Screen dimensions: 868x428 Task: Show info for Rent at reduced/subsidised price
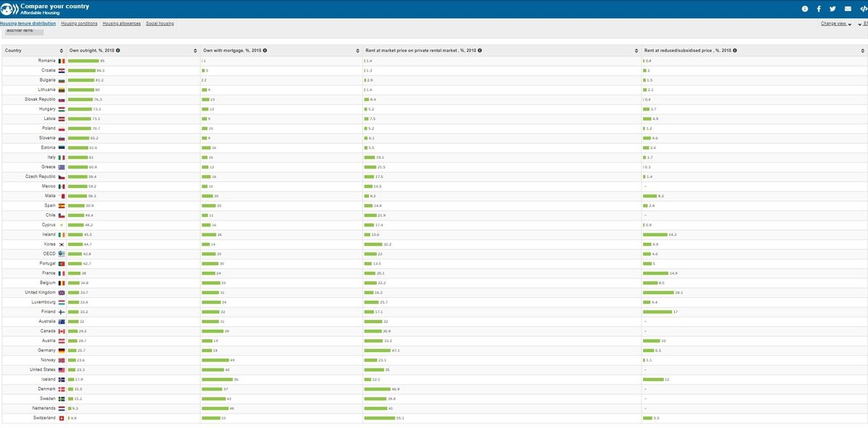[735, 51]
